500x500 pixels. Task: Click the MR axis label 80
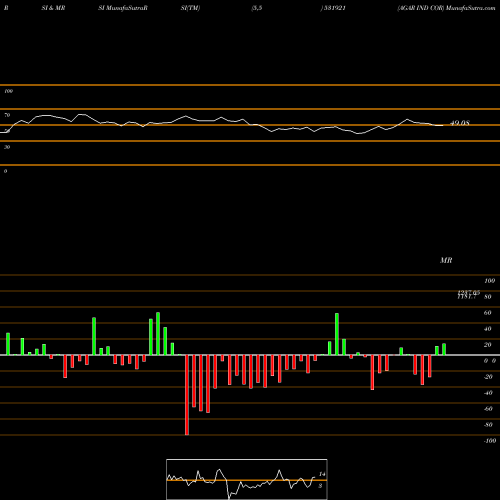(x=488, y=297)
